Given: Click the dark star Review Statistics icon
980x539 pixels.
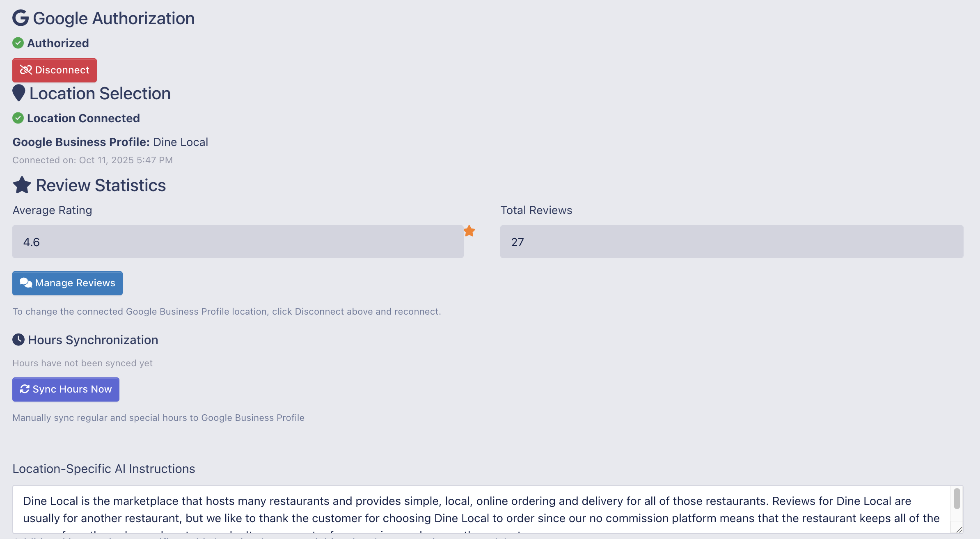Looking at the screenshot, I should point(22,185).
